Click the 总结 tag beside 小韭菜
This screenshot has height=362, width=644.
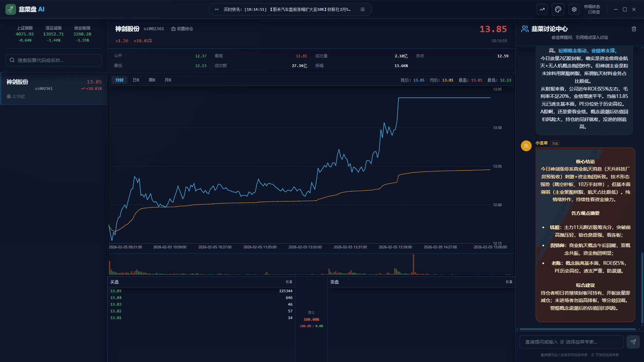555,143
